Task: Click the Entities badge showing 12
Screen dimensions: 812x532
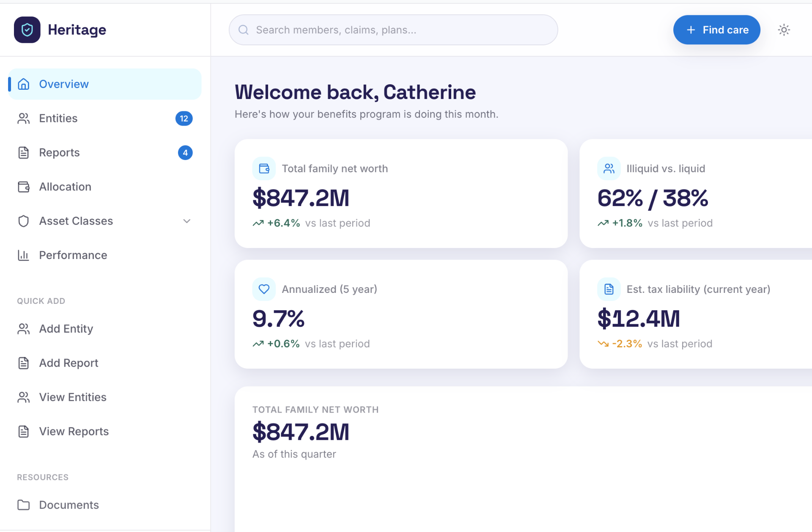Action: [x=184, y=119]
